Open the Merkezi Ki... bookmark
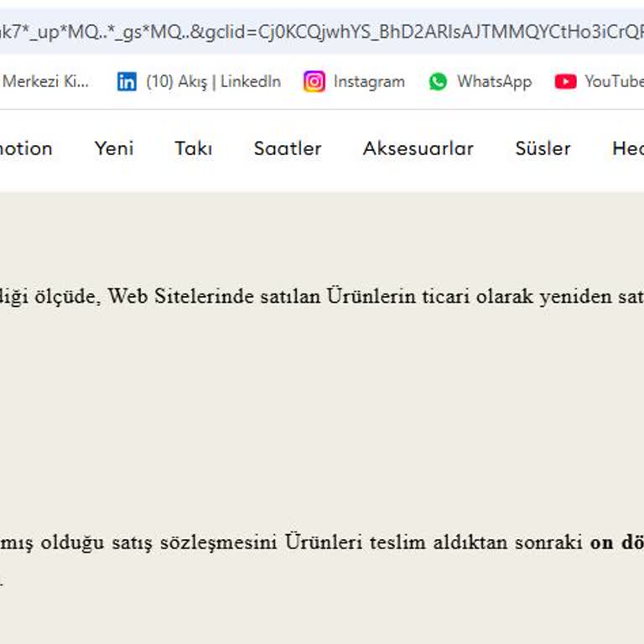 [45, 81]
